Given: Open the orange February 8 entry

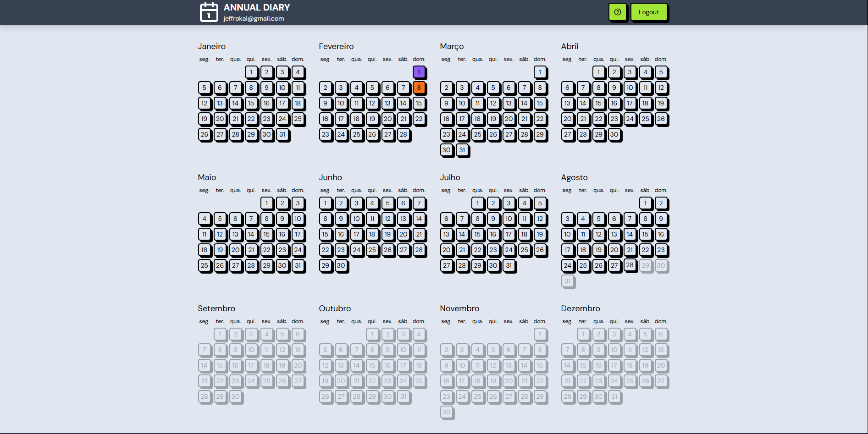Looking at the screenshot, I should (x=419, y=88).
